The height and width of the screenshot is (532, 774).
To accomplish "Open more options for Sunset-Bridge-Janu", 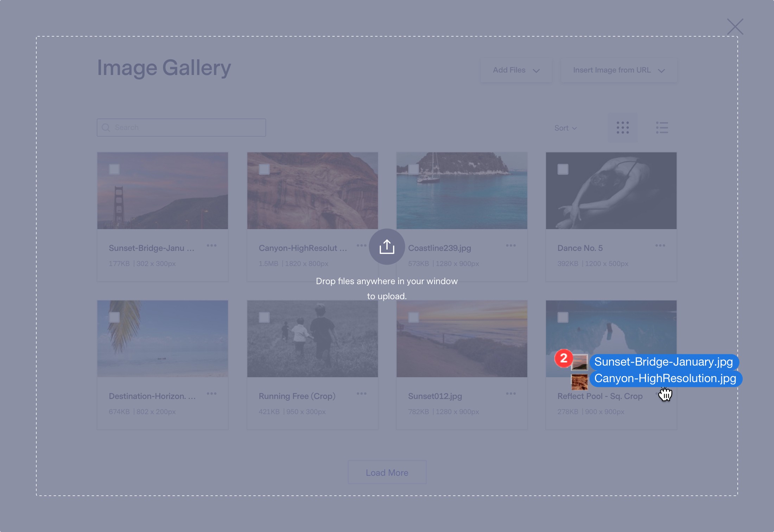I will 211,246.
